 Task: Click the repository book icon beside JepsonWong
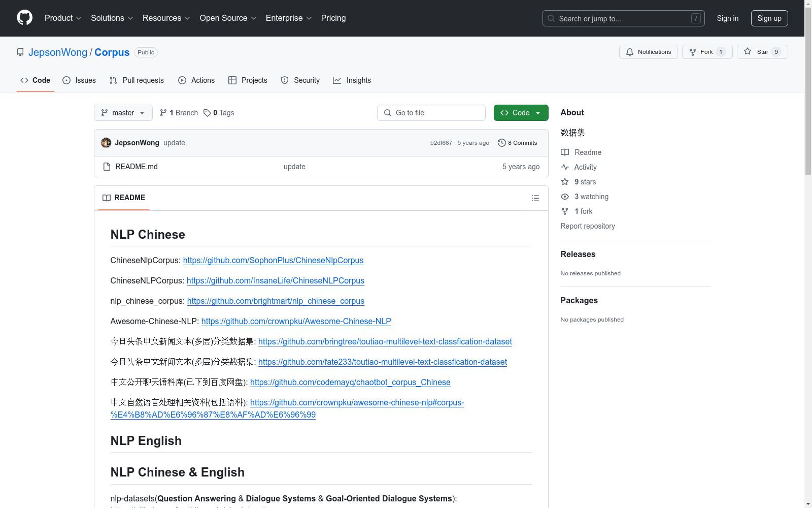20,52
